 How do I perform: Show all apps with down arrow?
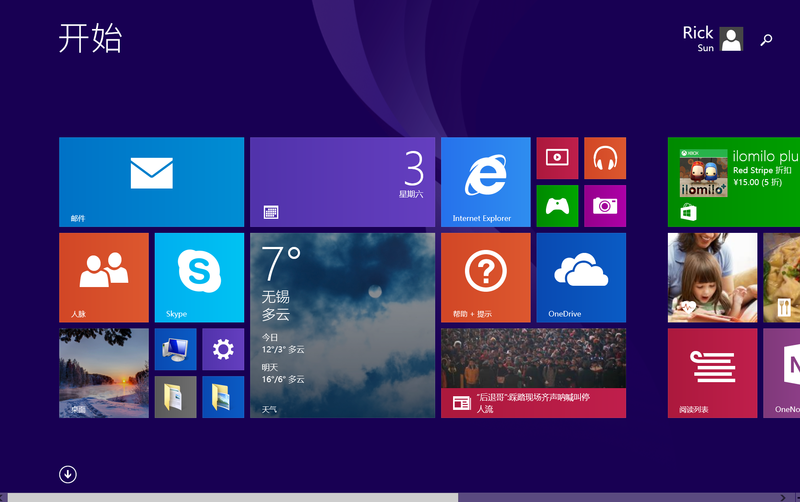pos(68,474)
